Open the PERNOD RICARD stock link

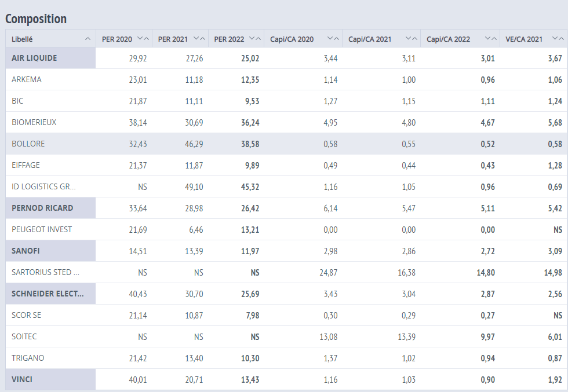(x=42, y=208)
